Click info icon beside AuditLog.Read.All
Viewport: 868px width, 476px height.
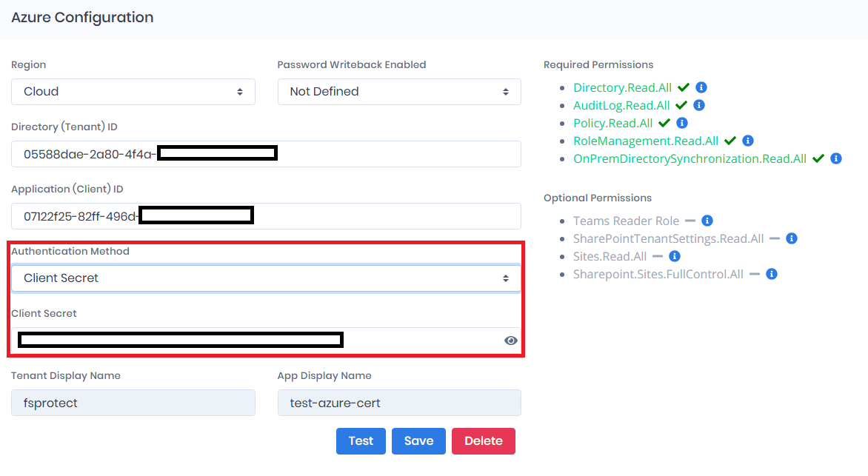[x=699, y=106]
